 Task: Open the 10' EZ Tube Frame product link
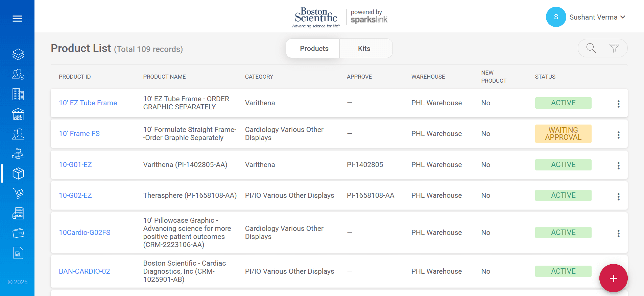[88, 103]
